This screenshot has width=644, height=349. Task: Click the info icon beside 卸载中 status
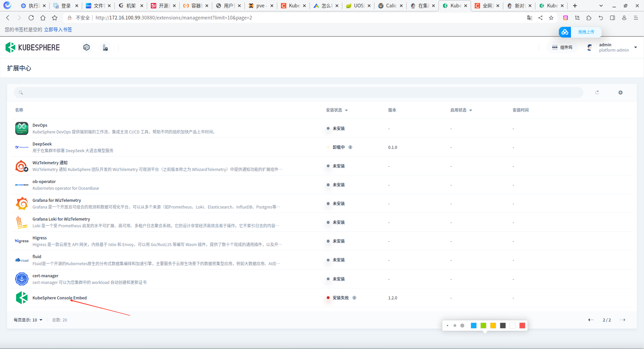click(350, 147)
